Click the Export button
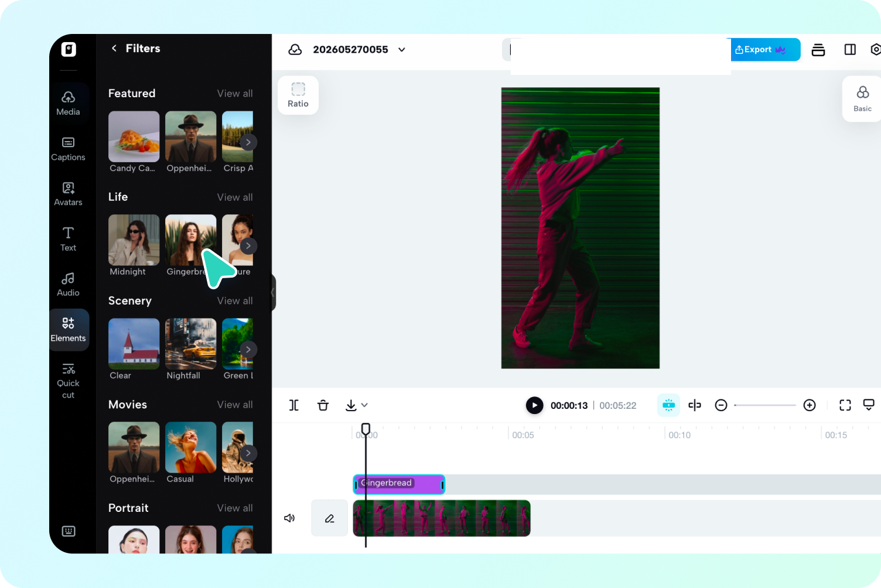 tap(765, 50)
